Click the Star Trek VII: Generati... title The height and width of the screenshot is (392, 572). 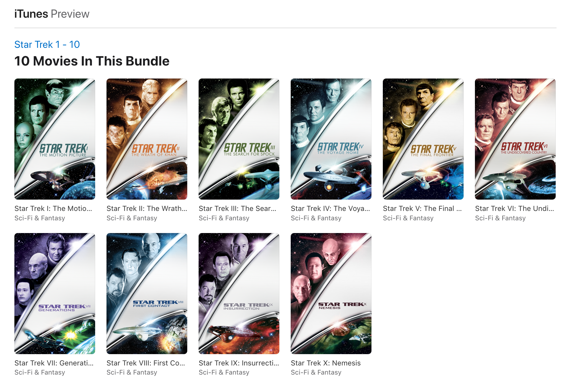click(x=54, y=363)
